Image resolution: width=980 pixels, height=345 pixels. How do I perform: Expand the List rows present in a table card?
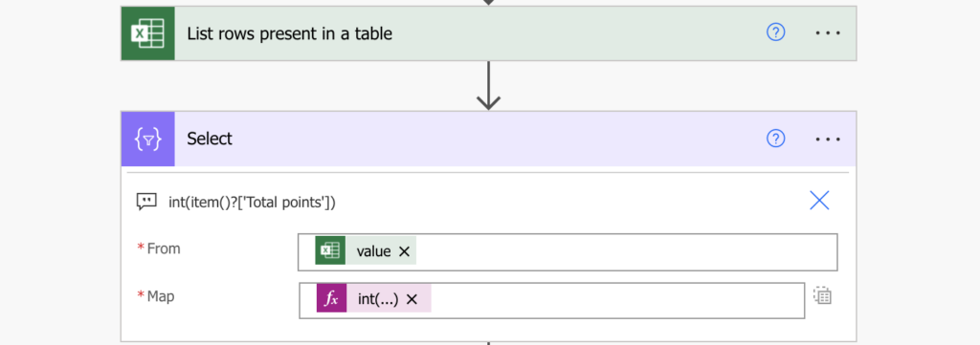(x=289, y=33)
